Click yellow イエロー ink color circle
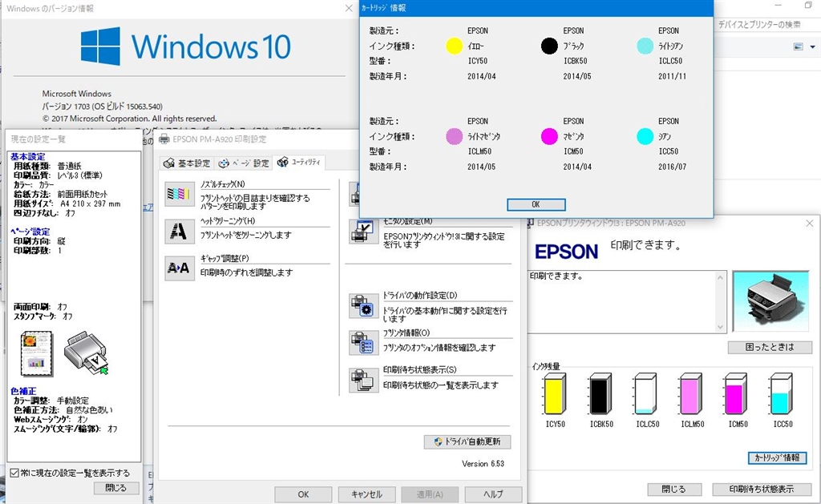 454,46
